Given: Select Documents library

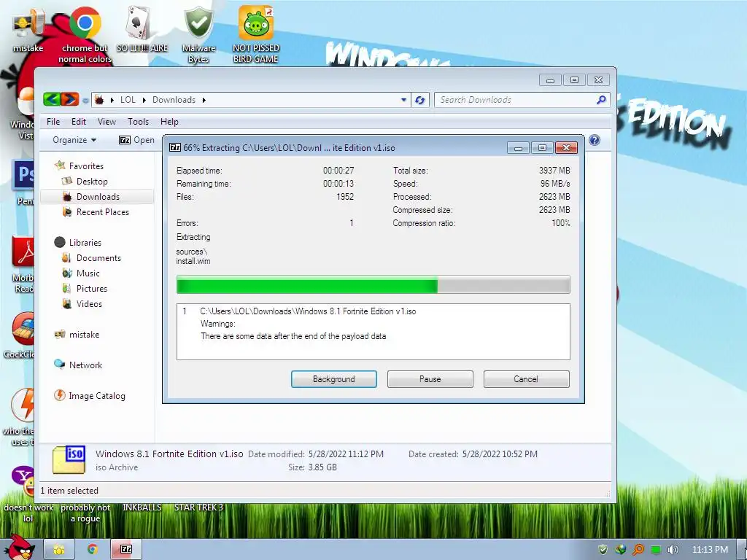Looking at the screenshot, I should [x=98, y=257].
